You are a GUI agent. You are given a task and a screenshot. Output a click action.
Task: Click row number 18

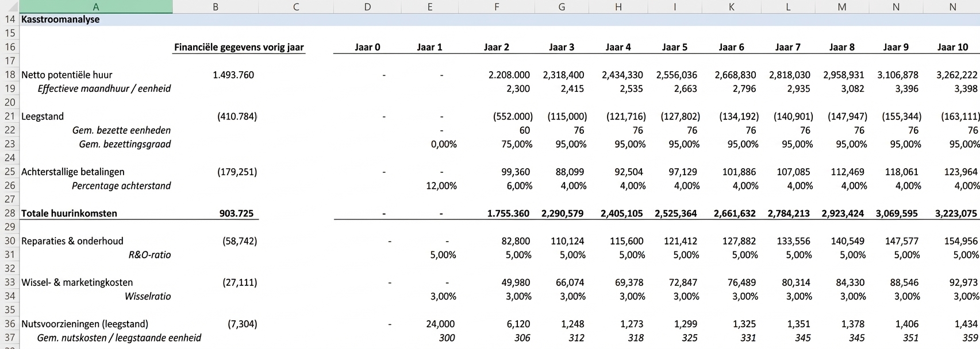point(10,75)
